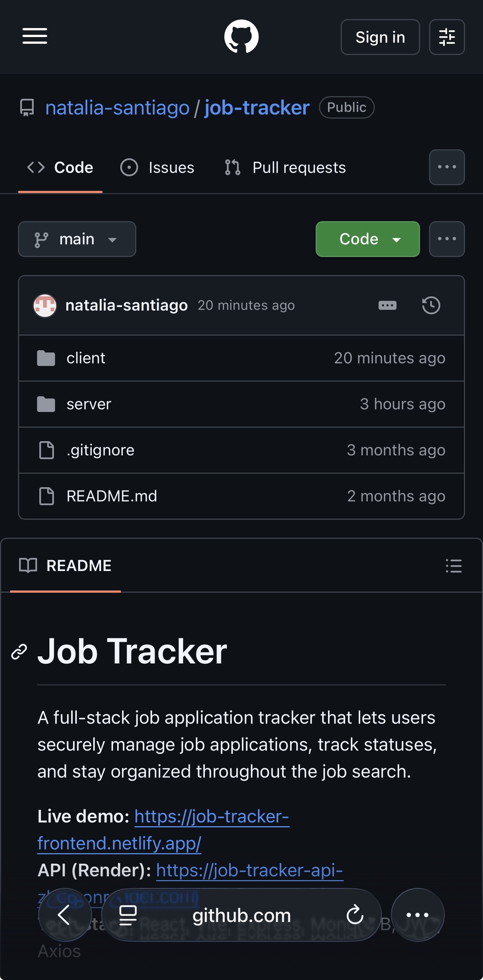Open file actions ellipsis beside Code button
This screenshot has height=980, width=483.
[446, 239]
